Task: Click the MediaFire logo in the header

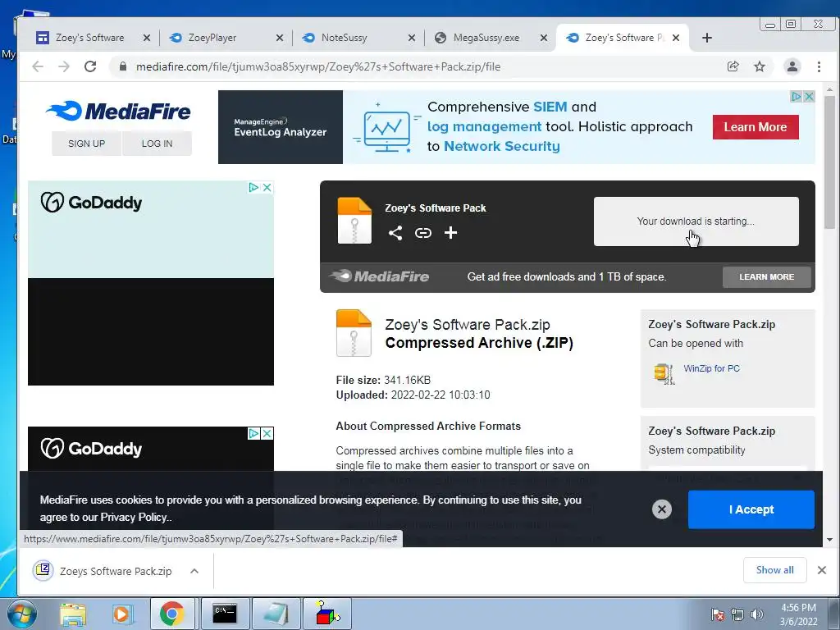Action: [118, 111]
